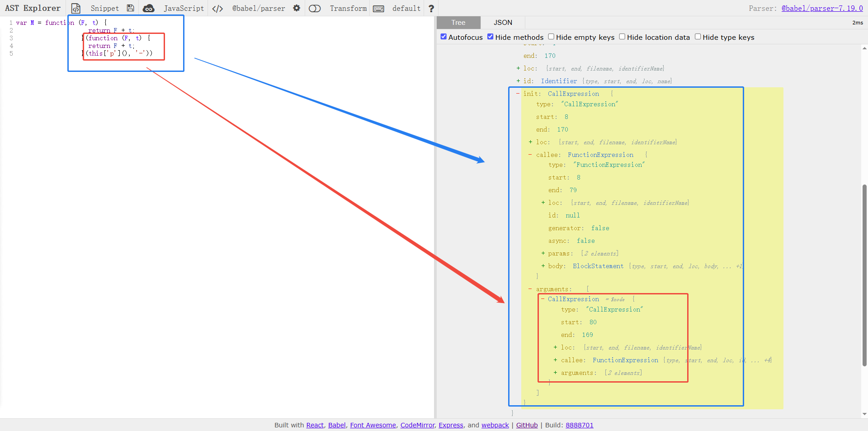Select the generator false value
The height and width of the screenshot is (431, 868).
[x=600, y=228]
